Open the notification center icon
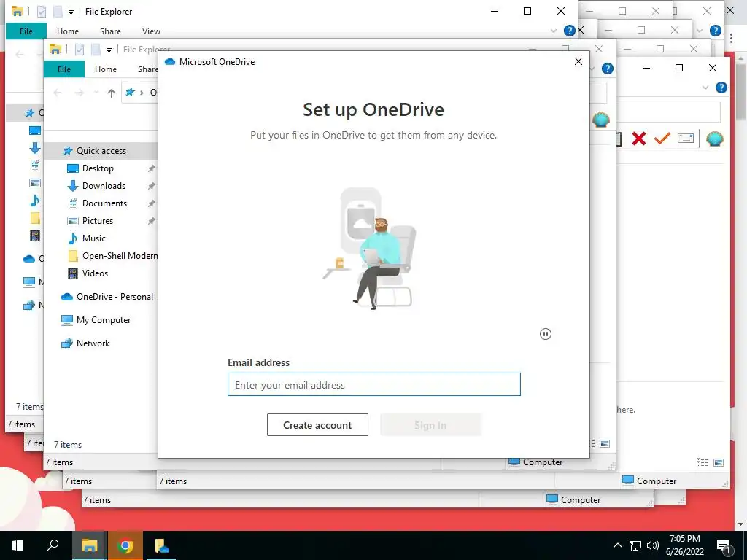 pyautogui.click(x=724, y=545)
